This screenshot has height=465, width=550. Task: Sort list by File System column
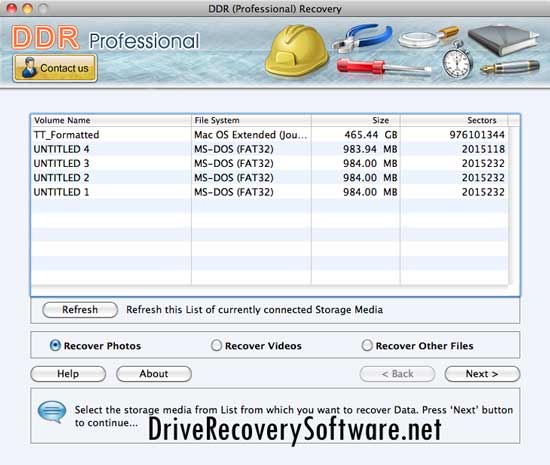[x=251, y=120]
